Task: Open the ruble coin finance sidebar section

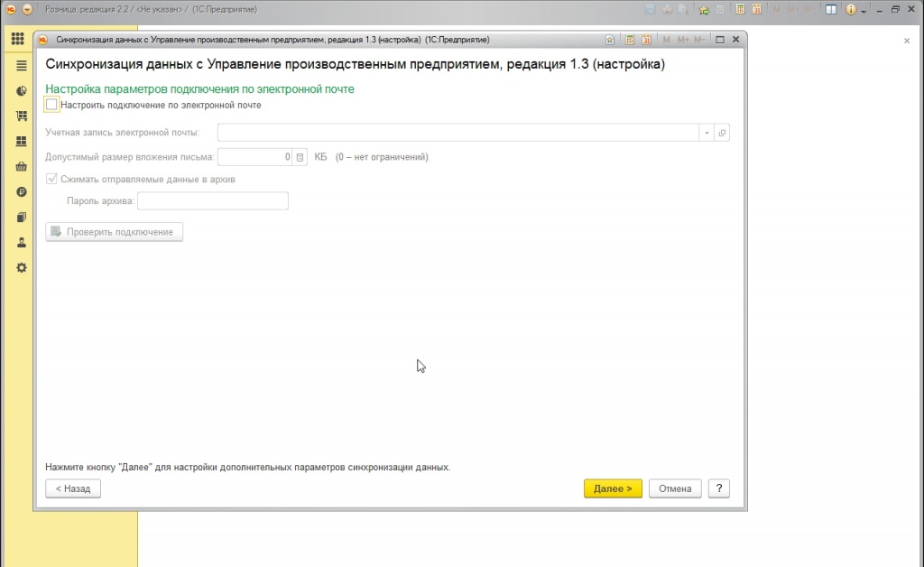Action: click(x=22, y=192)
